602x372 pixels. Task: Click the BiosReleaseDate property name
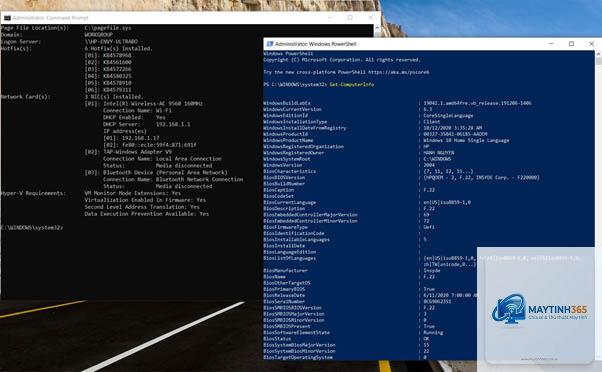tap(284, 296)
